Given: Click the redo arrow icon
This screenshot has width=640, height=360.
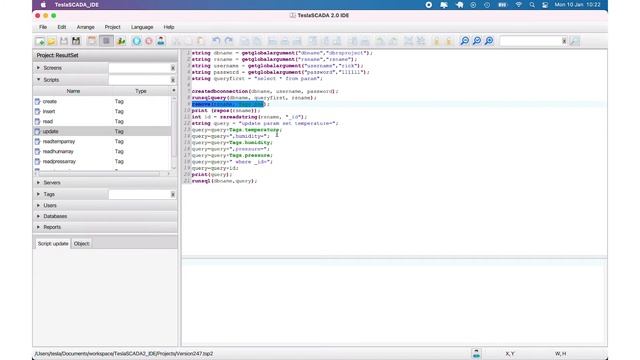Looking at the screenshot, I should [x=229, y=41].
